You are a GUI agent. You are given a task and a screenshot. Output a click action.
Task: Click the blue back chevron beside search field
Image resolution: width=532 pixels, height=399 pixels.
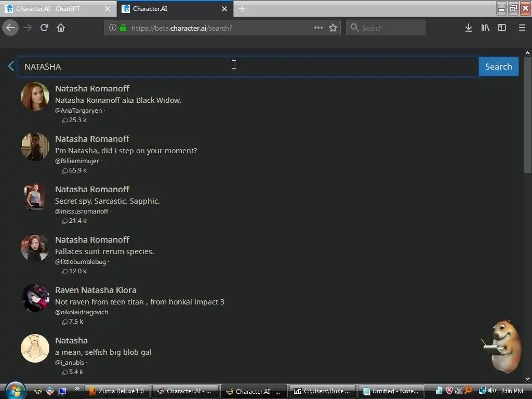click(11, 66)
